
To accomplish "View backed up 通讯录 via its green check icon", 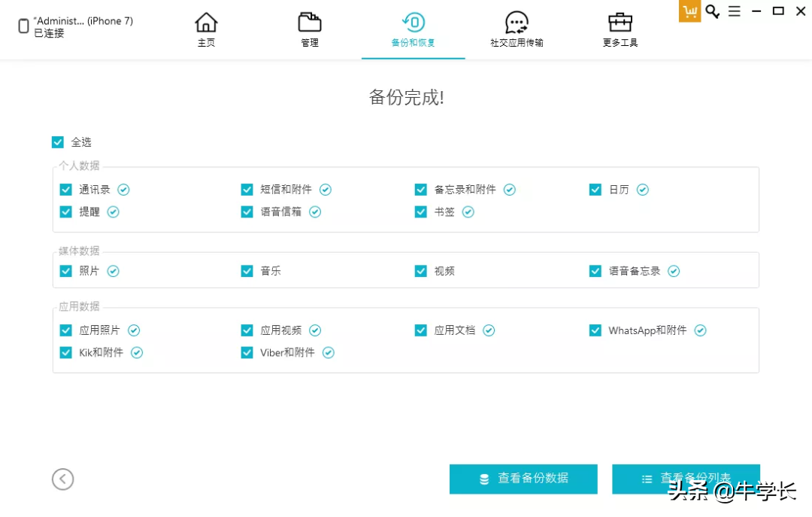I will pos(123,190).
